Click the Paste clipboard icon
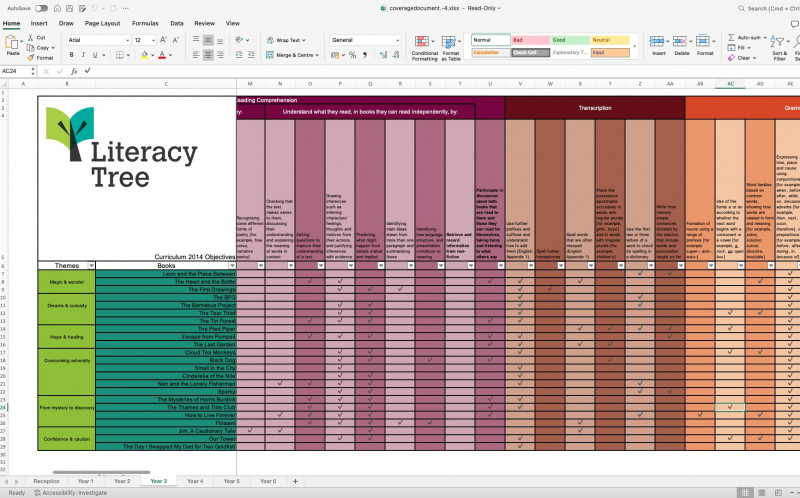 coord(12,43)
